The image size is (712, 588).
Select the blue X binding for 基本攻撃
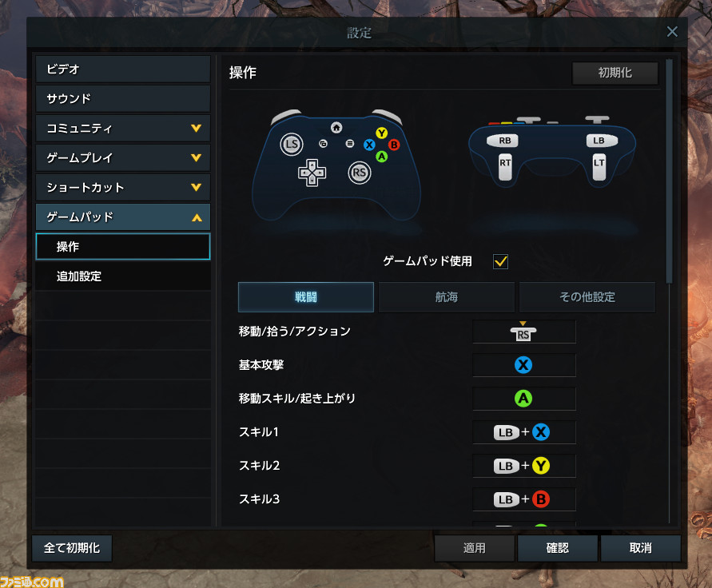click(x=524, y=365)
